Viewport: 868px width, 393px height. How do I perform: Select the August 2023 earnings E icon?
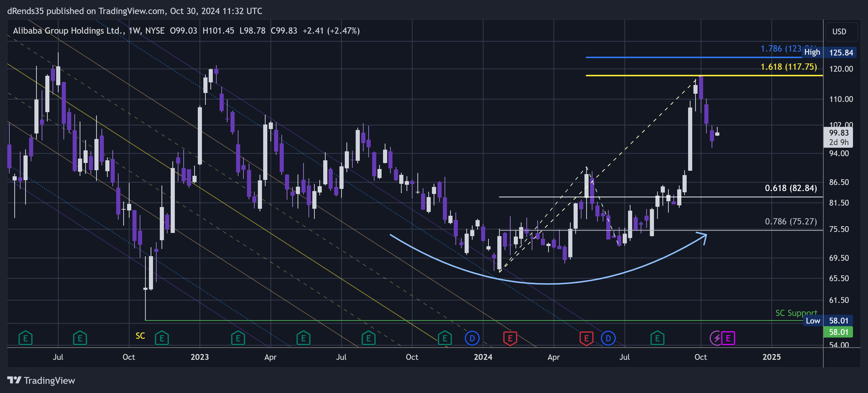point(368,338)
